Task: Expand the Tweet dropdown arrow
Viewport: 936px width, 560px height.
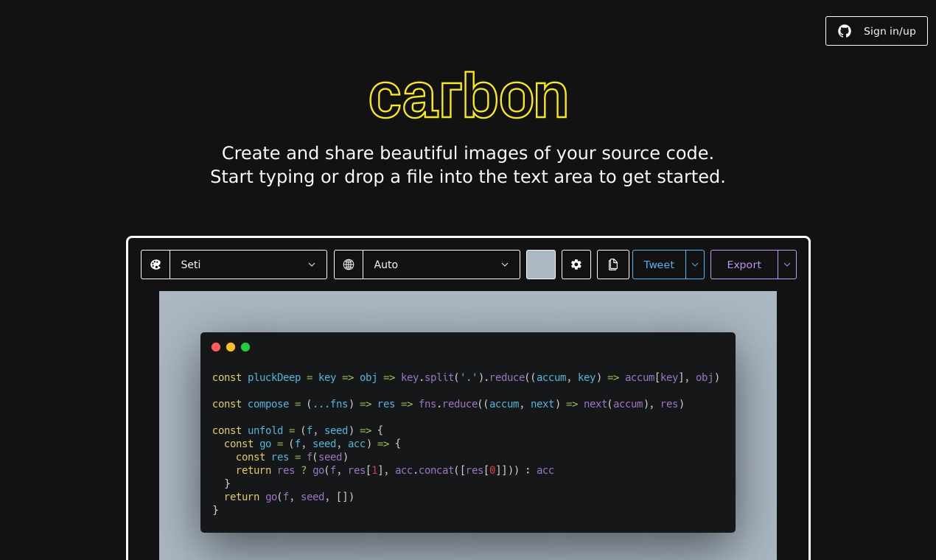Action: tap(695, 265)
